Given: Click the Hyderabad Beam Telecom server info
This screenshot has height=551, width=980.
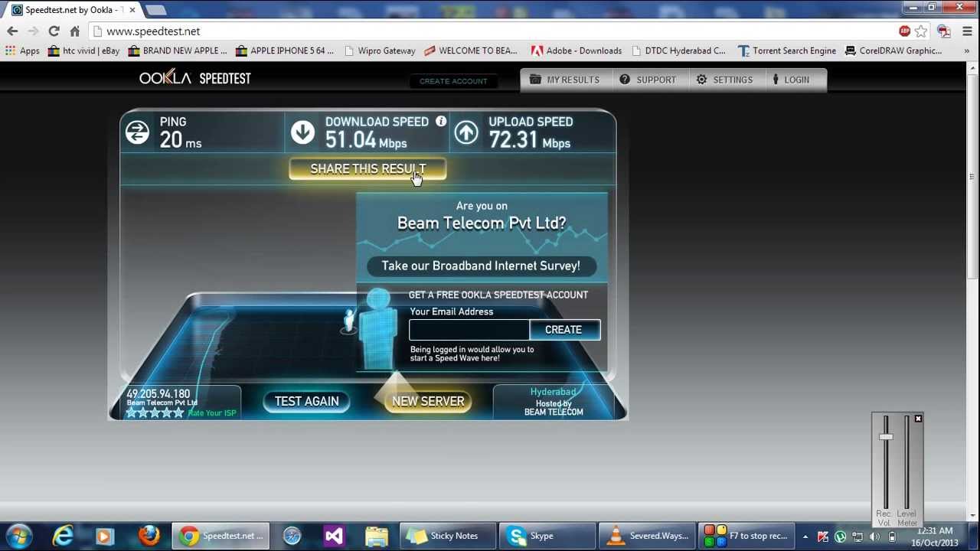Looking at the screenshot, I should pos(553,402).
